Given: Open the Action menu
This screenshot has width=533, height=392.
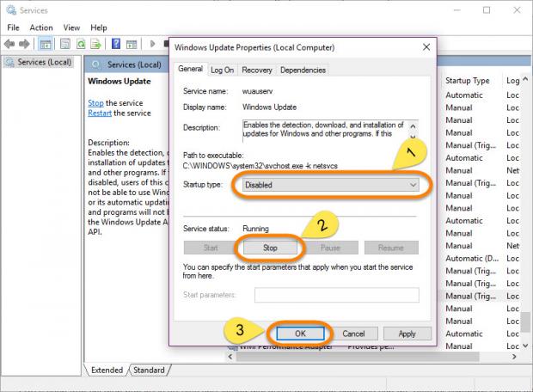Looking at the screenshot, I should [41, 28].
